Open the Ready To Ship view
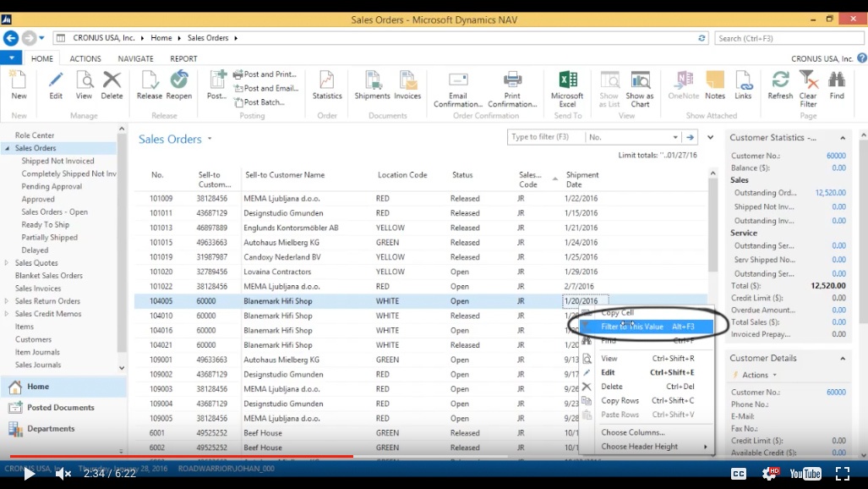 [46, 224]
